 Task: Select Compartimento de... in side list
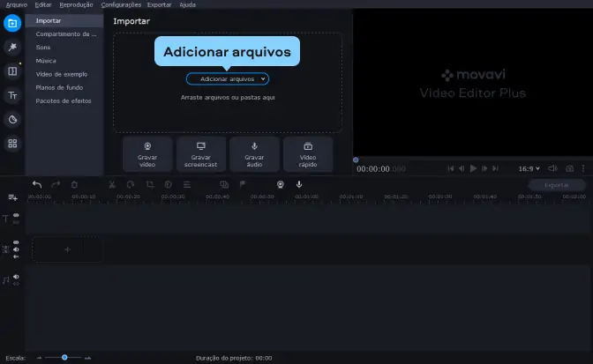click(64, 34)
